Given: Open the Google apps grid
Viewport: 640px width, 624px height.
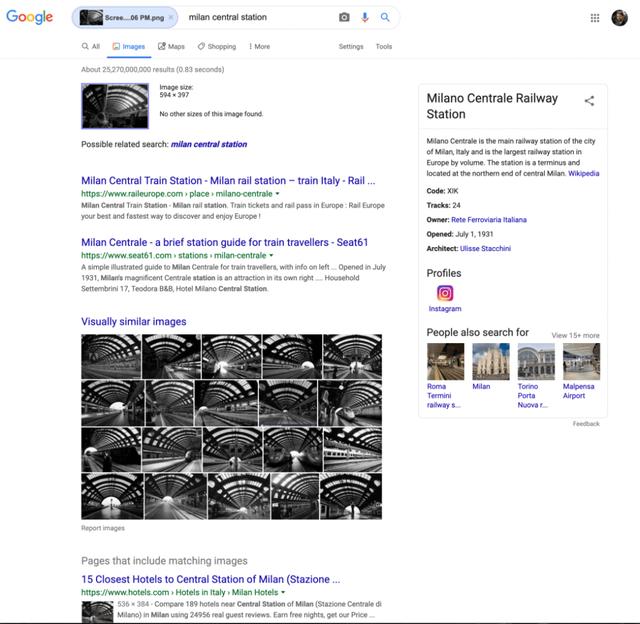Looking at the screenshot, I should [x=595, y=18].
